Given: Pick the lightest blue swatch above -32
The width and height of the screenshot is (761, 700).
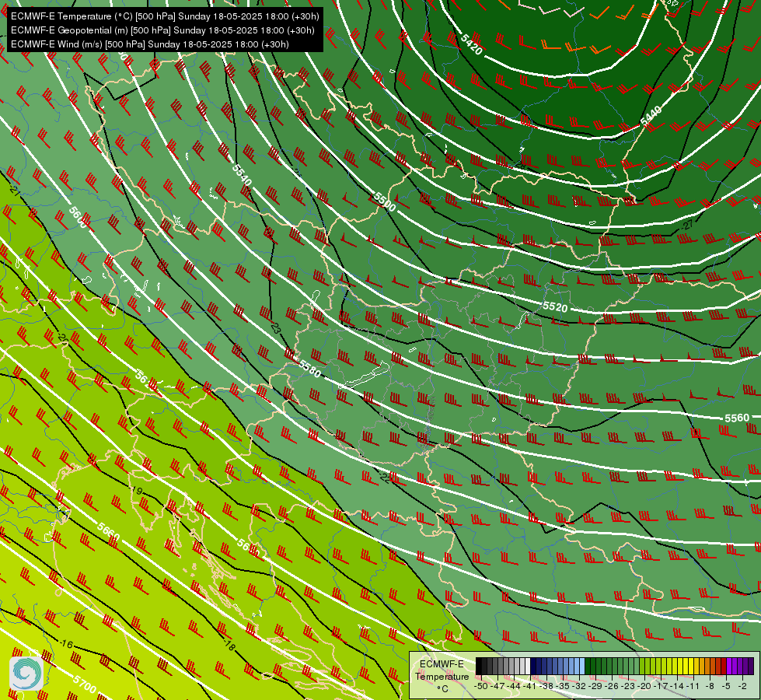Looking at the screenshot, I should tap(582, 666).
